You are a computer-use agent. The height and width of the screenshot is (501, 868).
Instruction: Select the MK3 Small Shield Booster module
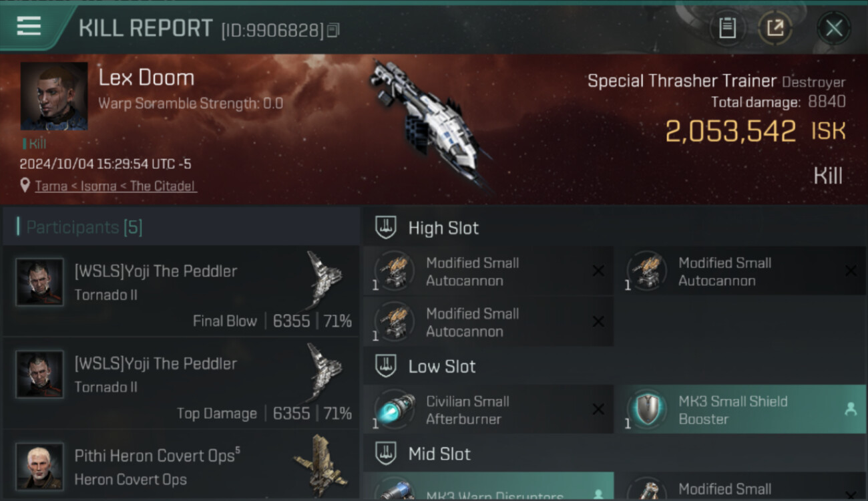tap(740, 409)
